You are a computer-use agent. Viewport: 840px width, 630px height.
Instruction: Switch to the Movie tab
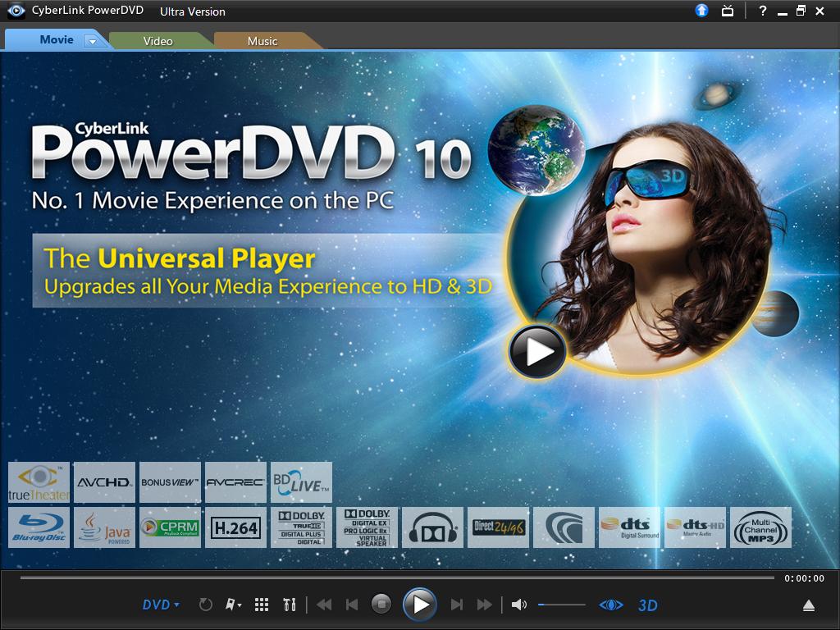coord(57,39)
